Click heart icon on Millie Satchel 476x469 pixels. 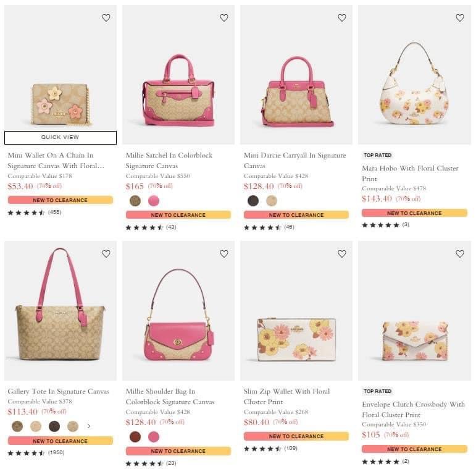[x=224, y=18]
